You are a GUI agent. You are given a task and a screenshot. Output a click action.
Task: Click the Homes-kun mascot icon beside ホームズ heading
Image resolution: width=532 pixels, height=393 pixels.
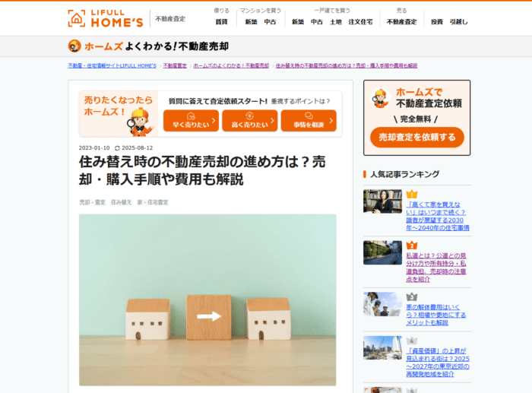[x=74, y=46]
